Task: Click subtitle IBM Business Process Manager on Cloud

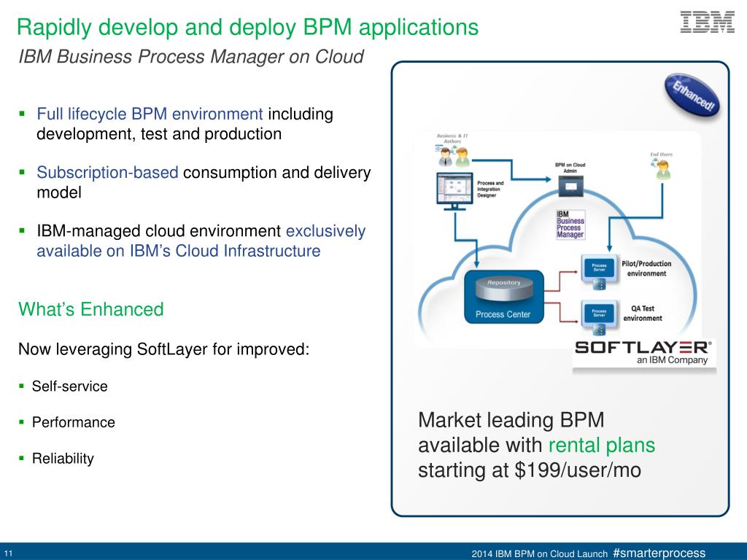Action: 191,57
